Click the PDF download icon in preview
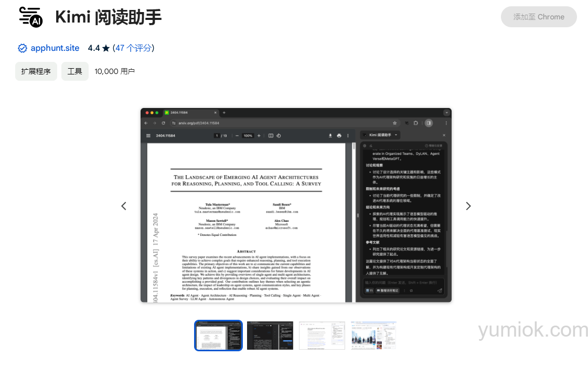588x367 pixels. click(x=330, y=136)
